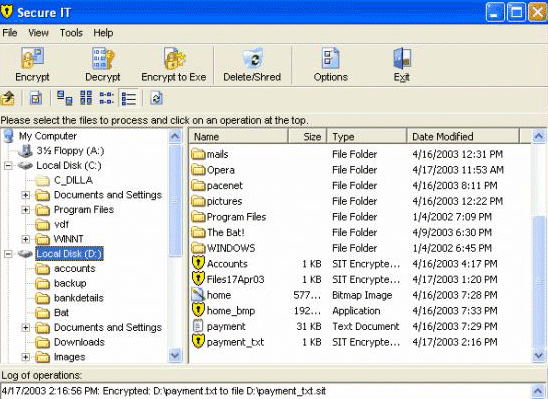The height and width of the screenshot is (399, 548).
Task: Click the My Computer icon in tree
Action: (9, 136)
